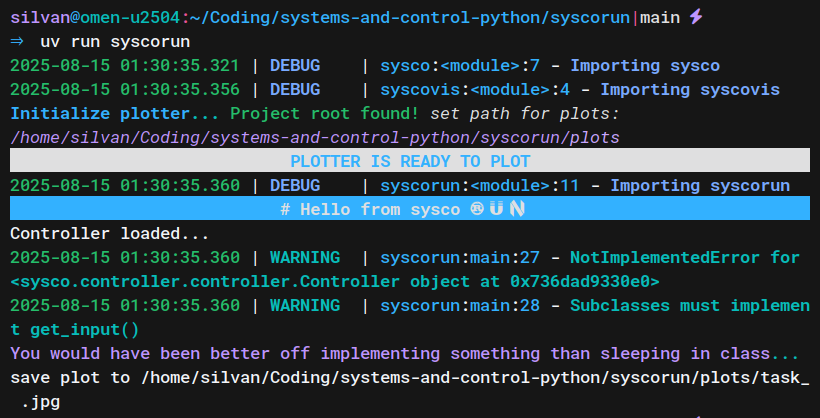Click the source location syscovis:<module>:4
The image size is (820, 418).
pos(475,90)
